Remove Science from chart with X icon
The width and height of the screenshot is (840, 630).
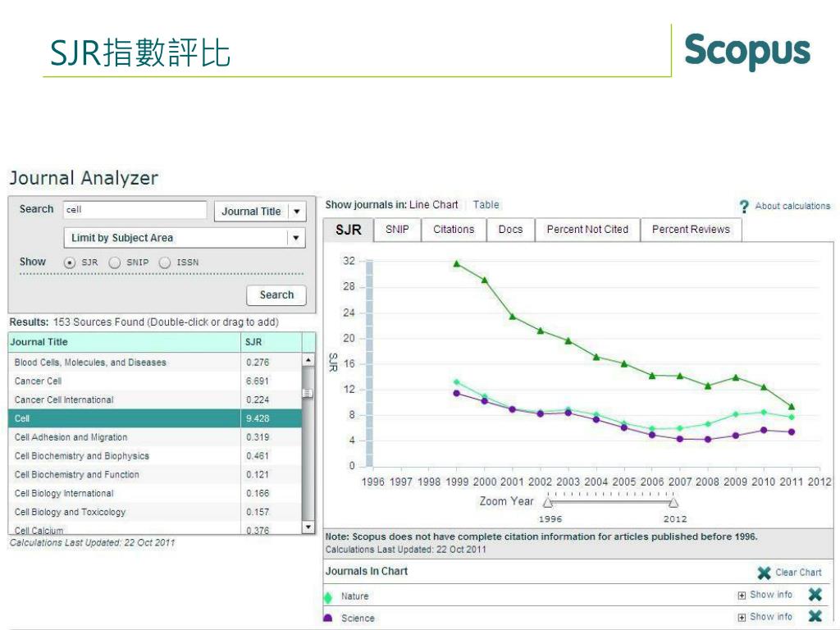click(x=815, y=617)
